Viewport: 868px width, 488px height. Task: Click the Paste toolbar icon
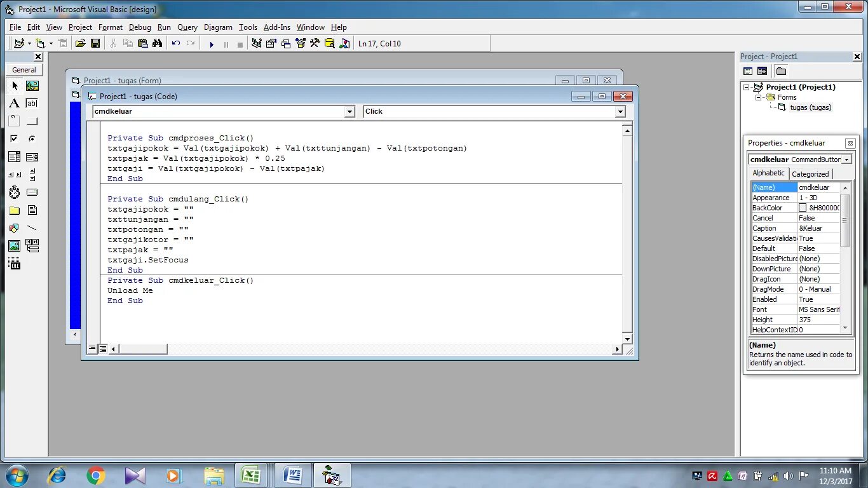coord(143,43)
